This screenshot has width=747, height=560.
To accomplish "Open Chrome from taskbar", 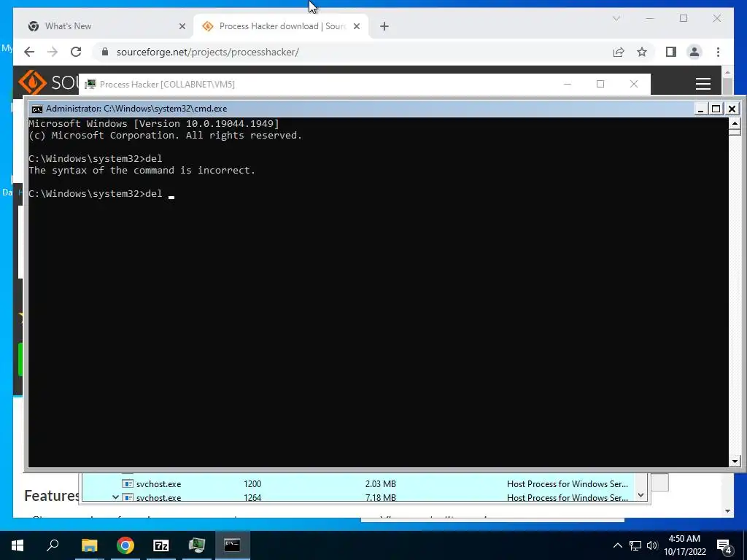I will pos(125,545).
